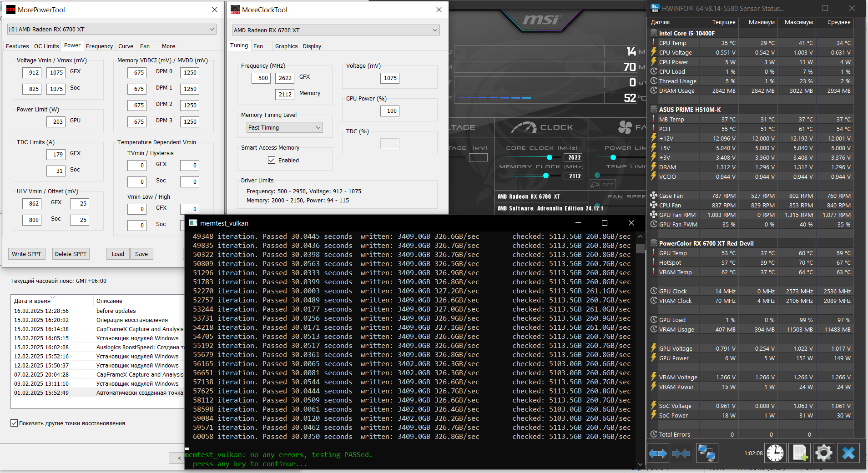Click the Load button in MorePowerTool
Image resolution: width=868 pixels, height=473 pixels.
[118, 254]
